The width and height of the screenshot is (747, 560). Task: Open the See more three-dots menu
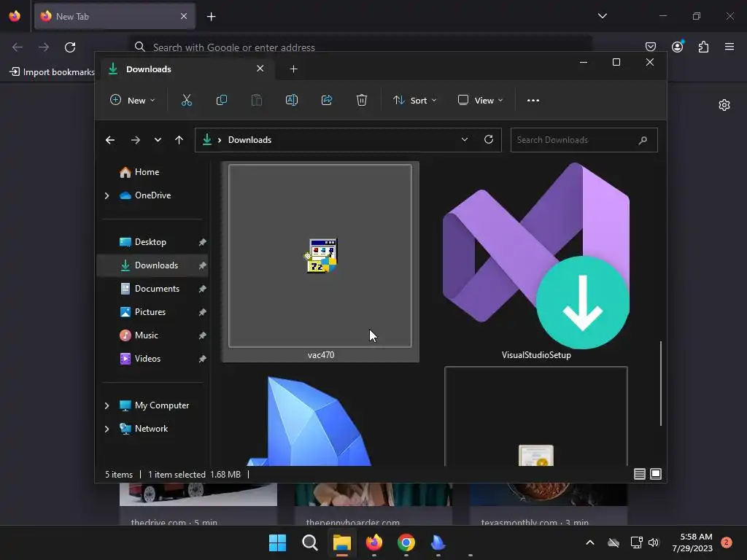tap(533, 101)
